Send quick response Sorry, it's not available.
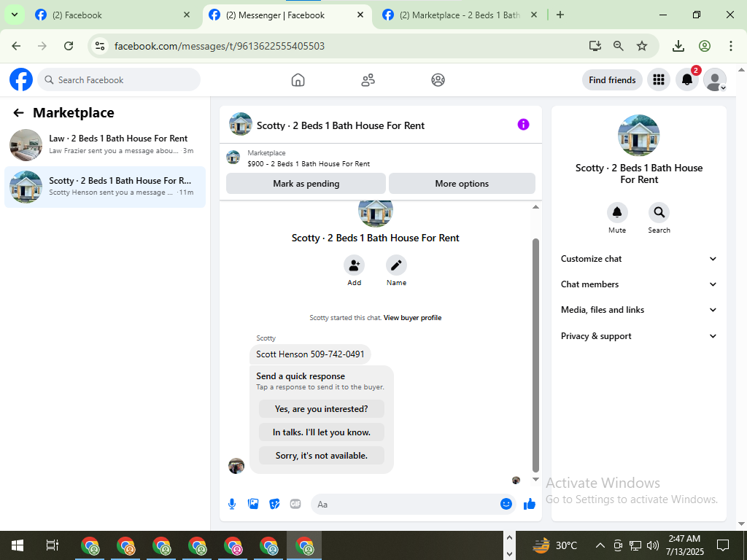 (322, 456)
